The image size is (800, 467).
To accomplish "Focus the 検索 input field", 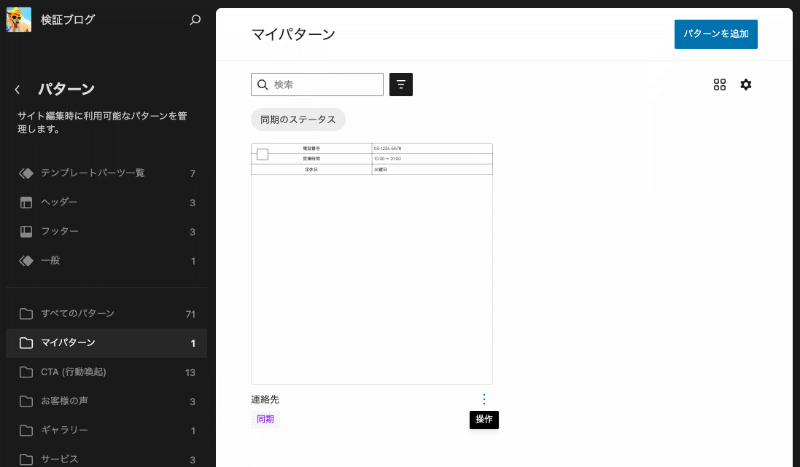I will 317,85.
